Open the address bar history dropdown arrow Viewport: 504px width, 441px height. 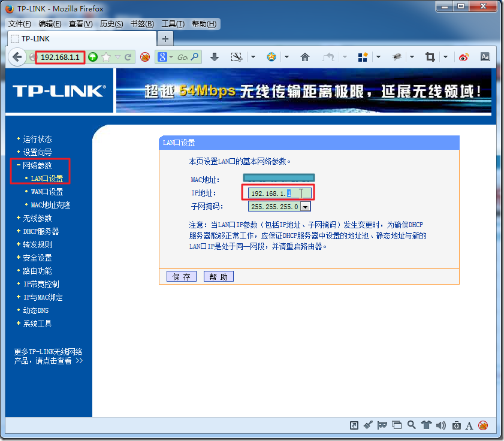coord(117,57)
